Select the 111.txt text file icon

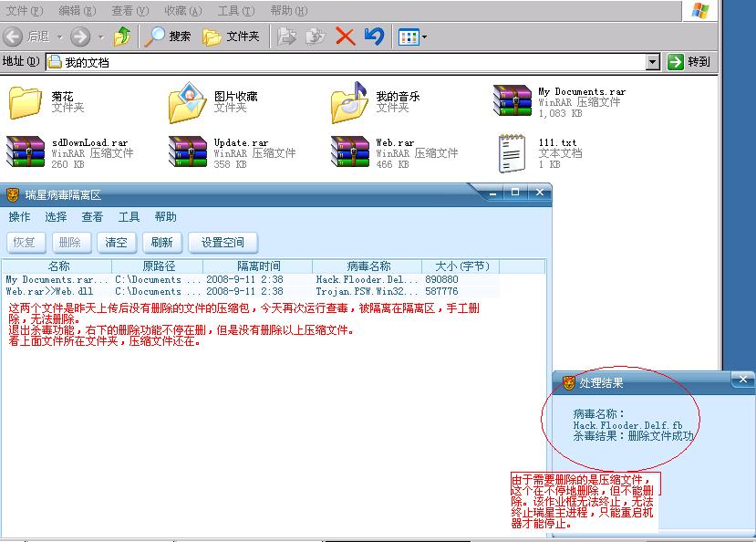[x=512, y=153]
